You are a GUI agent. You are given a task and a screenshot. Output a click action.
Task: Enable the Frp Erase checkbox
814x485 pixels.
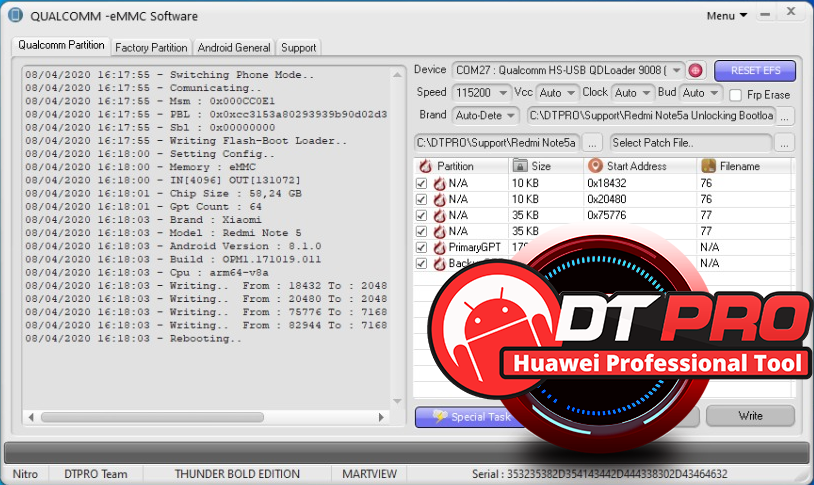pyautogui.click(x=735, y=95)
